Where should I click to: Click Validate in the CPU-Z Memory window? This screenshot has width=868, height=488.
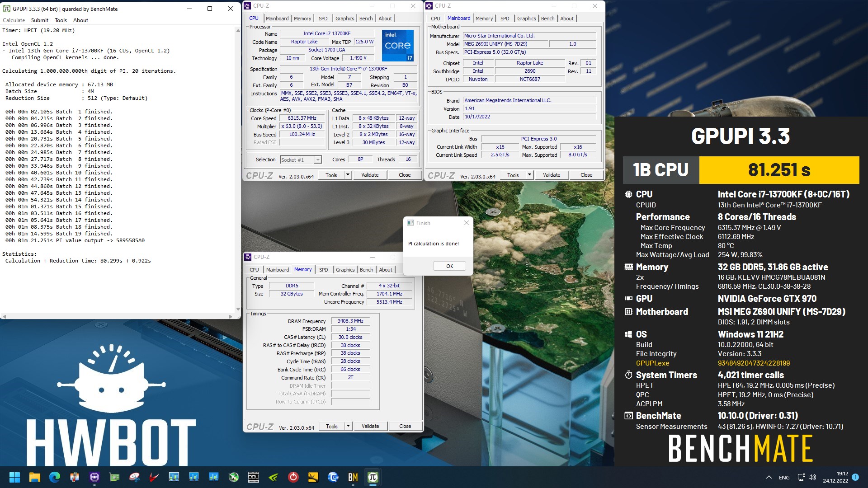tap(370, 426)
